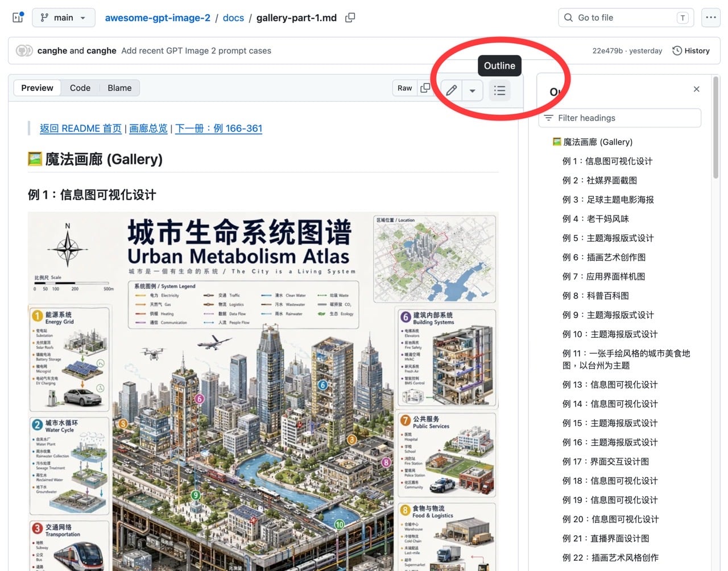Screen dimensions: 728x571
Task: Jump to outline heading 例 5:主题海报版式设计
Action: pyautogui.click(x=608, y=238)
